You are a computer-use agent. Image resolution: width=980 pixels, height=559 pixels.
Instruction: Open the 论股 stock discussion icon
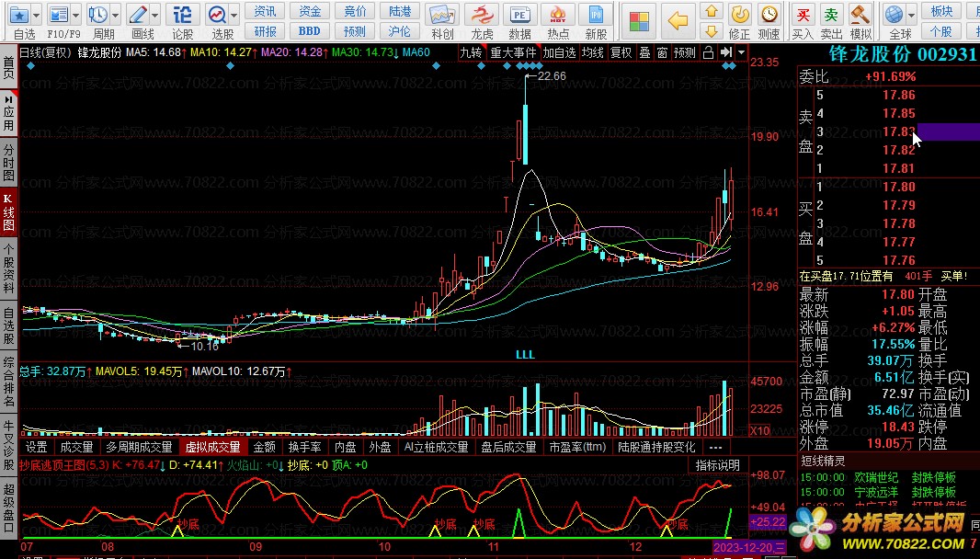[182, 15]
